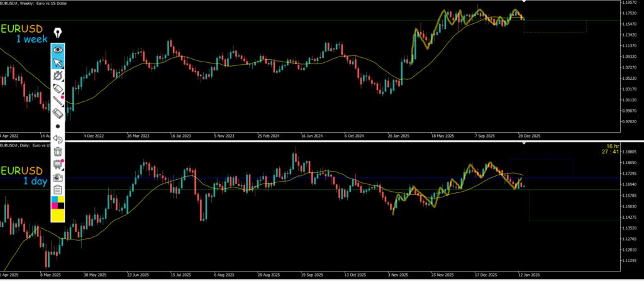
Task: Take a screenshot with the camera icon
Action: pyautogui.click(x=58, y=177)
